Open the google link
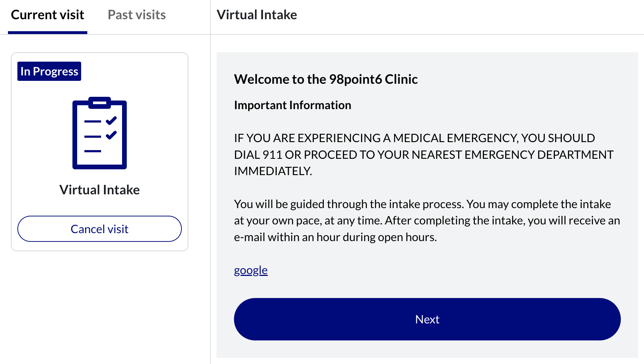This screenshot has width=644, height=364. coord(251,270)
